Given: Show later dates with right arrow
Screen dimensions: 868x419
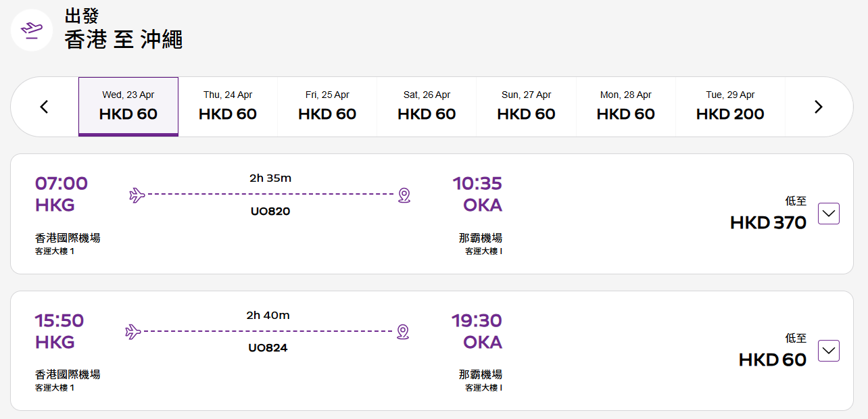Looking at the screenshot, I should [818, 107].
